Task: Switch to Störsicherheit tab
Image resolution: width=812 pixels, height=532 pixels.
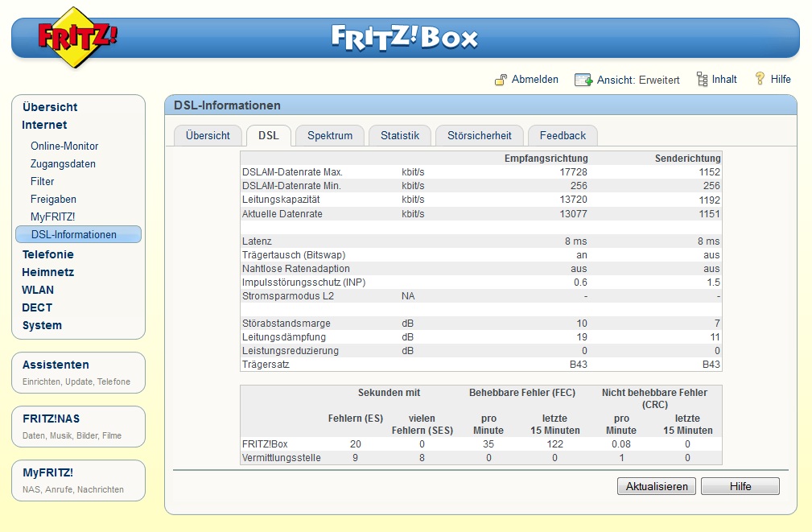Action: click(480, 136)
